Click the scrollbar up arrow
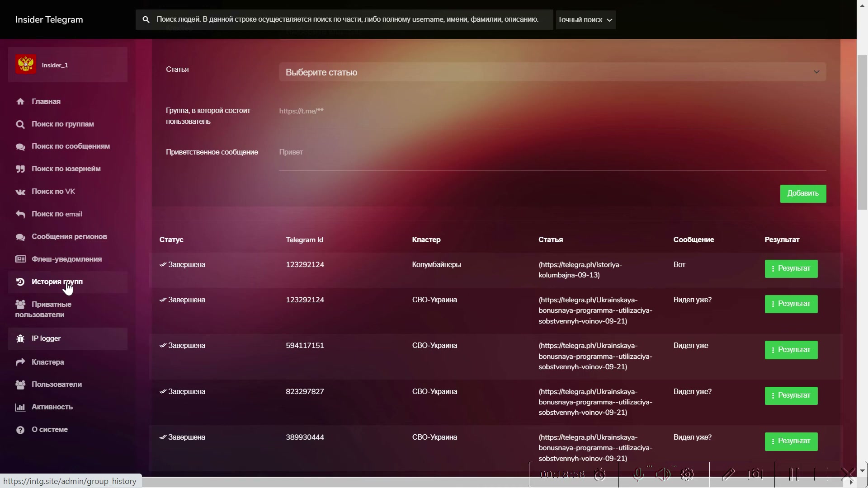This screenshot has height=488, width=868. 862,5
